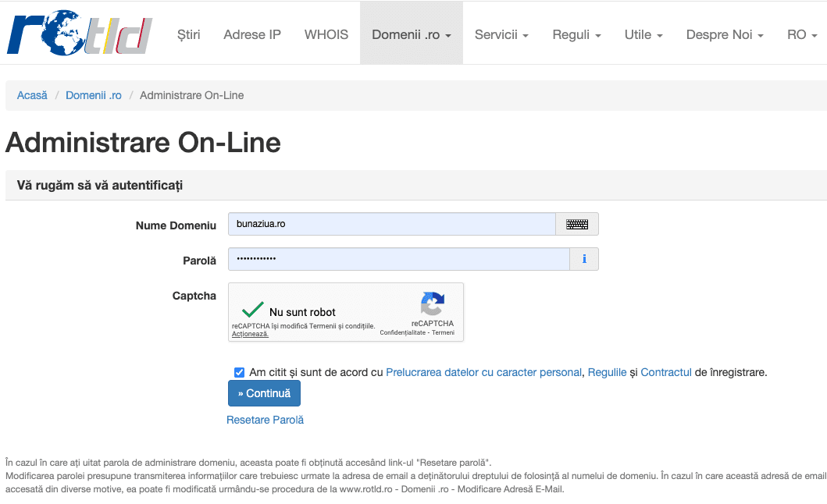Image resolution: width=827 pixels, height=504 pixels.
Task: Go to the Știri page
Action: pyautogui.click(x=188, y=34)
